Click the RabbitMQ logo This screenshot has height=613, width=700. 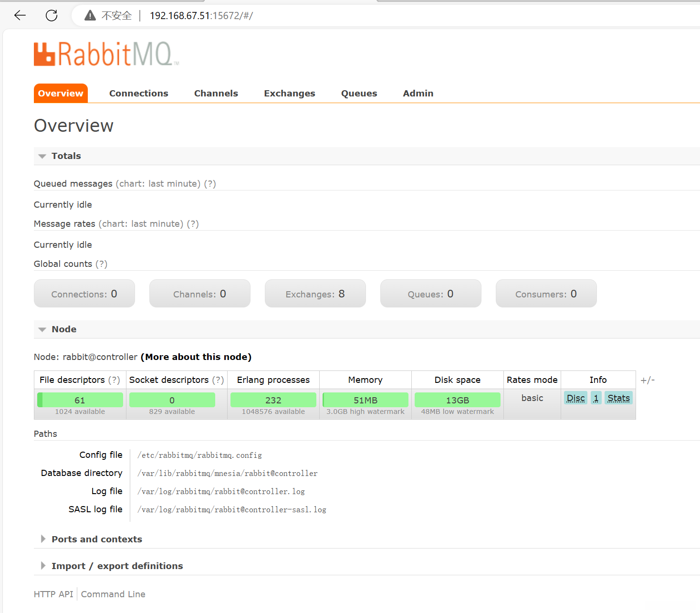point(106,54)
